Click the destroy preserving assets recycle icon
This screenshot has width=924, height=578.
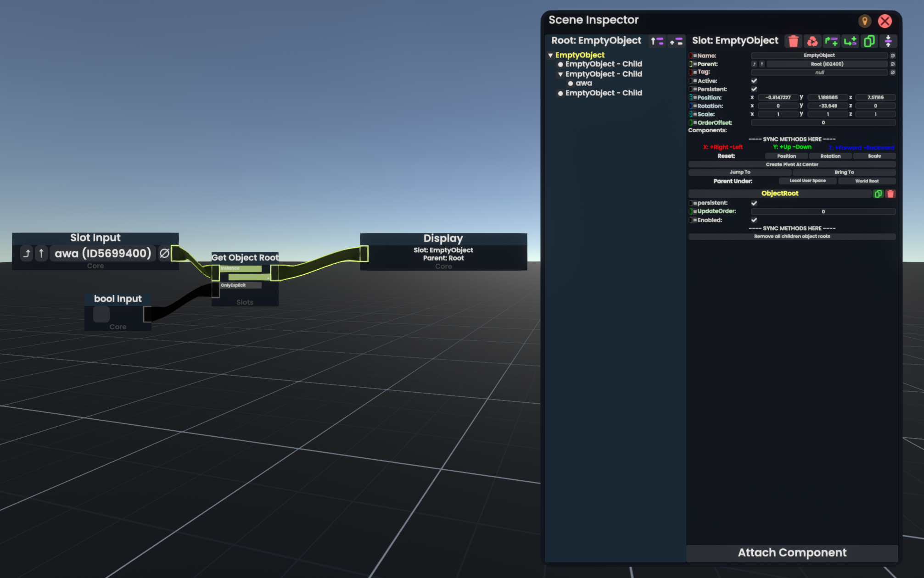(812, 41)
